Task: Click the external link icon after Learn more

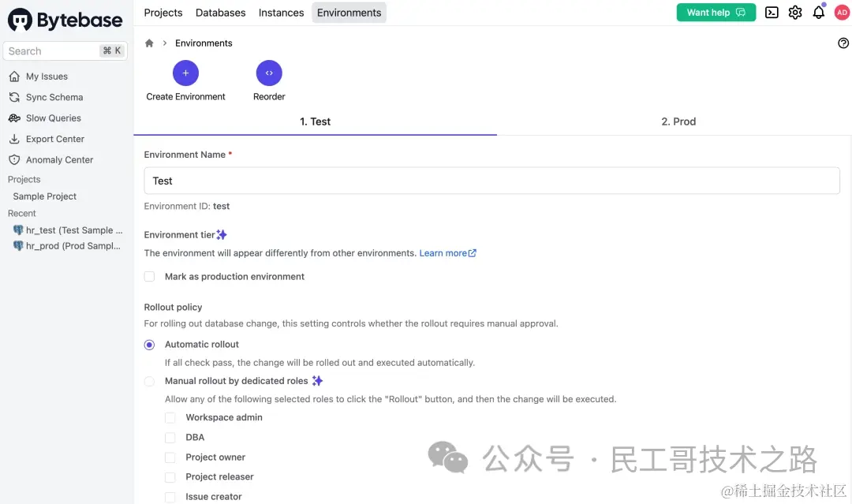Action: pos(473,253)
